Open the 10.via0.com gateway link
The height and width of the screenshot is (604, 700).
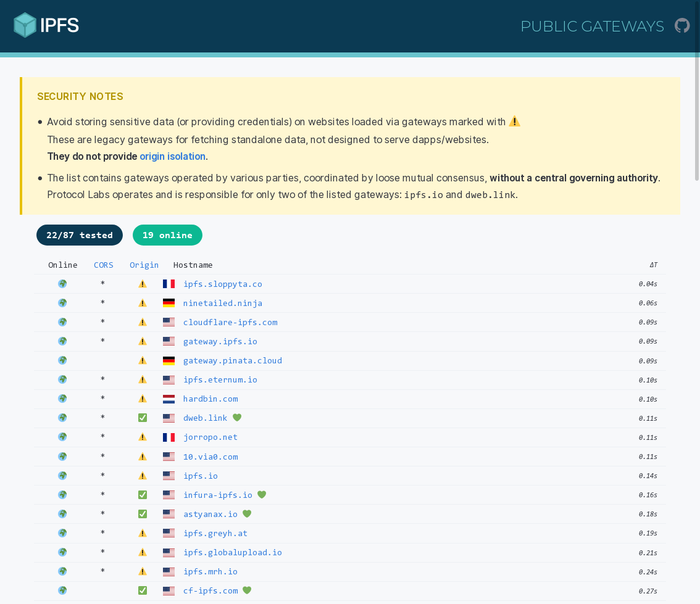click(210, 457)
